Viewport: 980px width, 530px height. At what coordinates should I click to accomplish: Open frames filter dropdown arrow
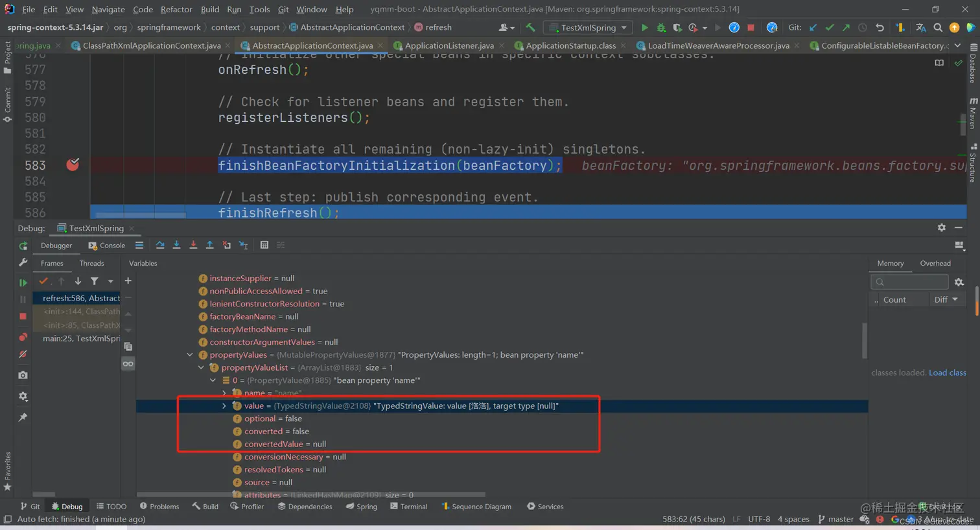pyautogui.click(x=110, y=281)
